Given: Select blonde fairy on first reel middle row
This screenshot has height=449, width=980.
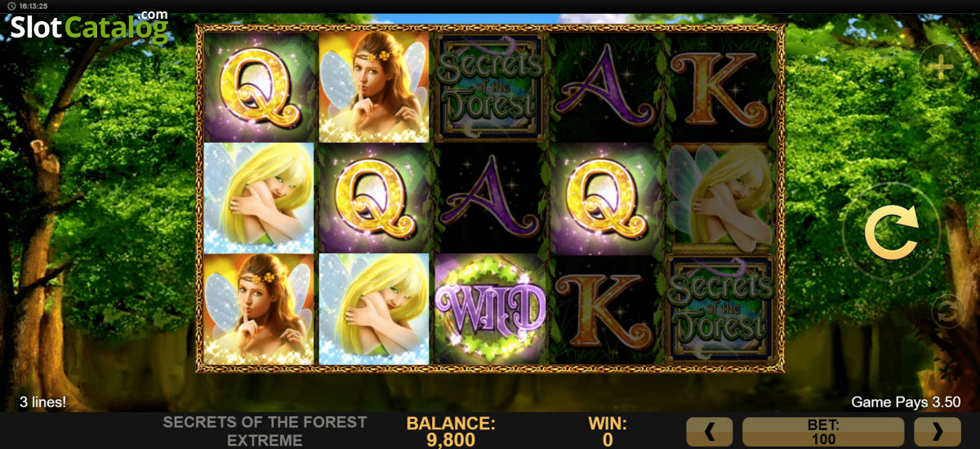Looking at the screenshot, I should click(x=258, y=198).
